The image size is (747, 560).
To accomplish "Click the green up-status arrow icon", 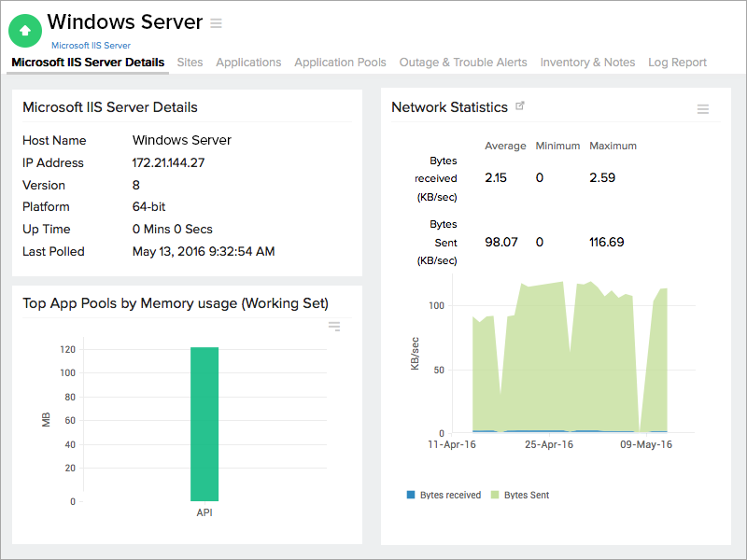I will click(x=25, y=30).
